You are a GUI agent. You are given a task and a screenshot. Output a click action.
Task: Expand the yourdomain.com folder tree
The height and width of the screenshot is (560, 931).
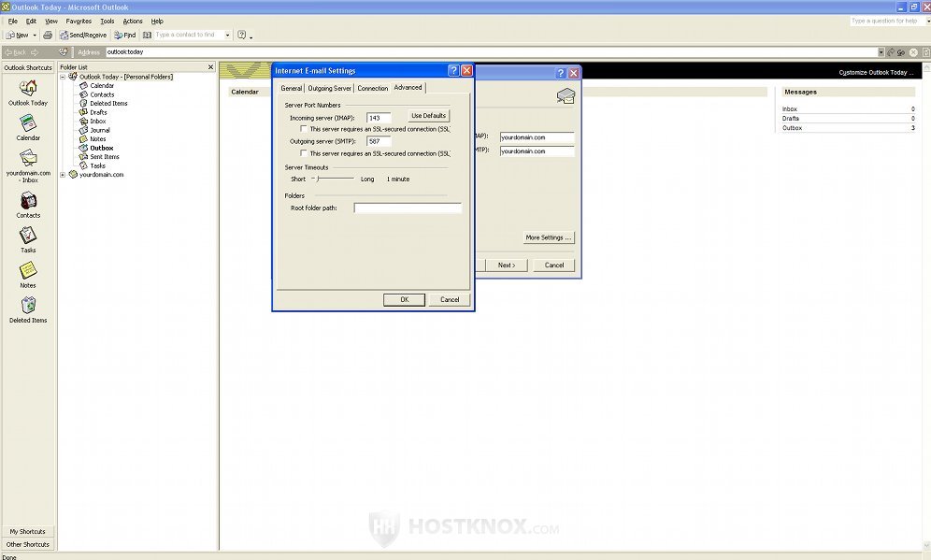coord(63,175)
